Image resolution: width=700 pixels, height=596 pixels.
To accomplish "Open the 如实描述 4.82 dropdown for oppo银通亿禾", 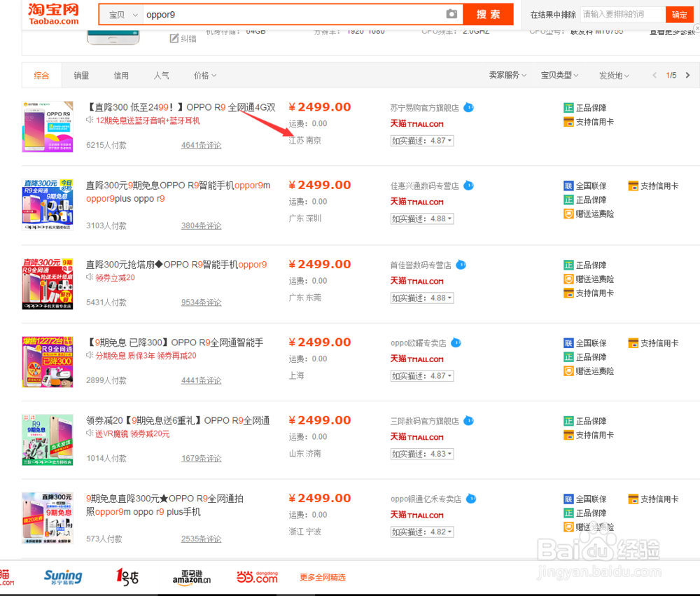I will (422, 532).
